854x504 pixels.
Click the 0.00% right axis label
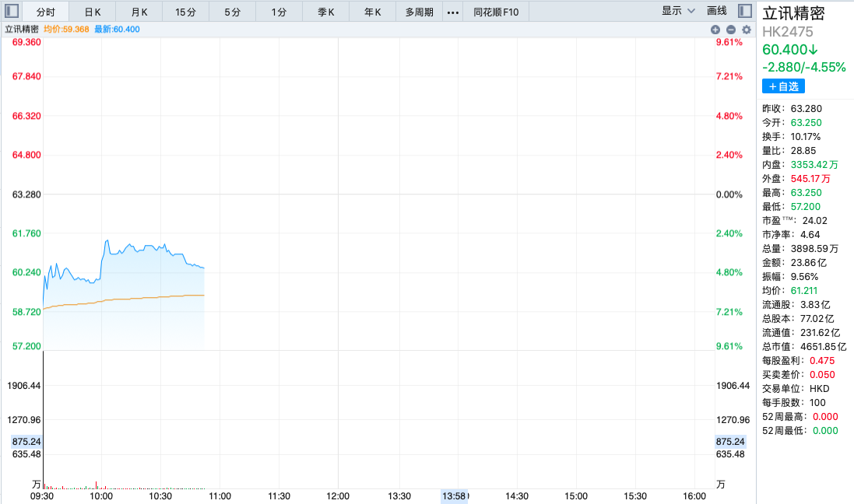tap(729, 195)
